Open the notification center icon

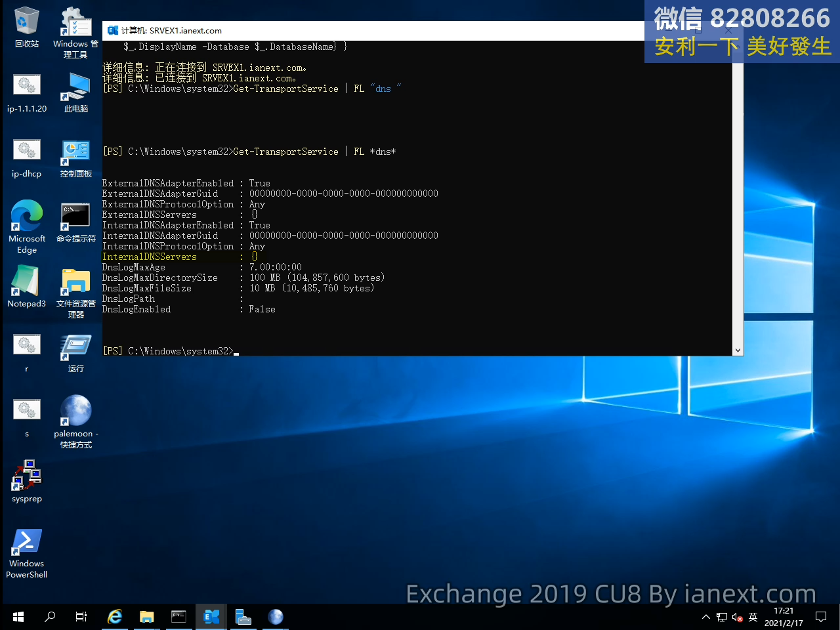[821, 617]
